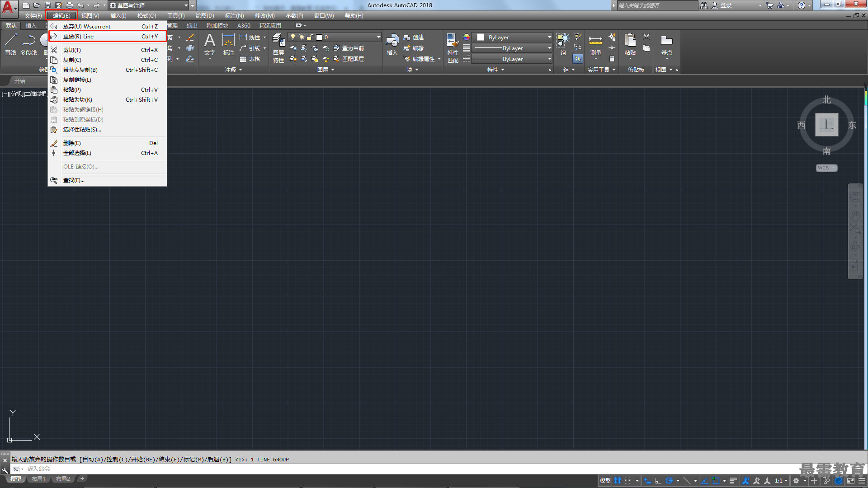
Task: Click the 登录 sign-in button
Action: click(722, 5)
